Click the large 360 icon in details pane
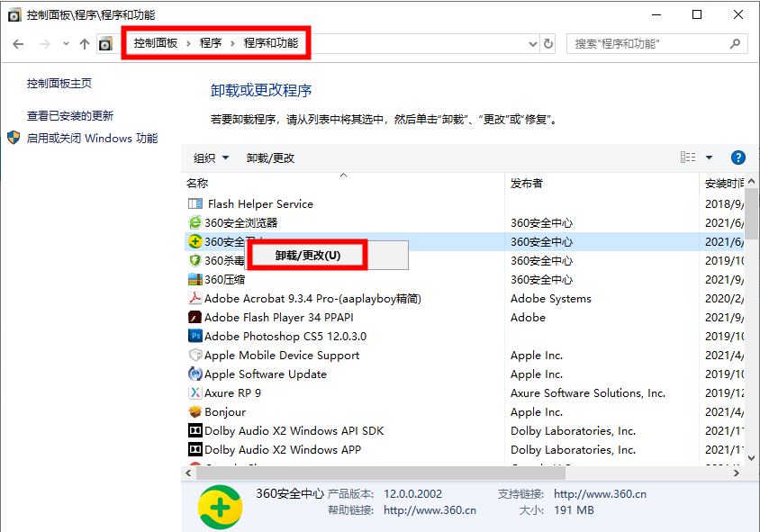Image resolution: width=760 pixels, height=532 pixels. [220, 507]
